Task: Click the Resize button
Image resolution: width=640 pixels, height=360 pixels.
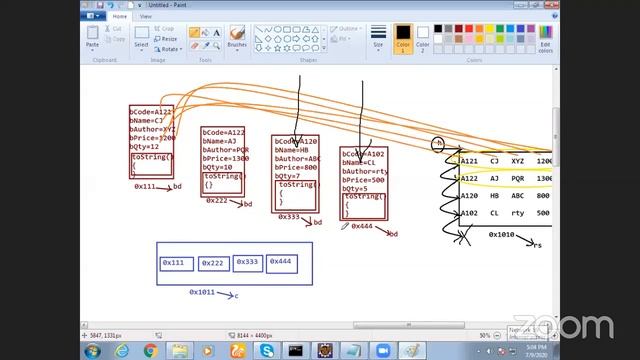Action: pyautogui.click(x=166, y=39)
